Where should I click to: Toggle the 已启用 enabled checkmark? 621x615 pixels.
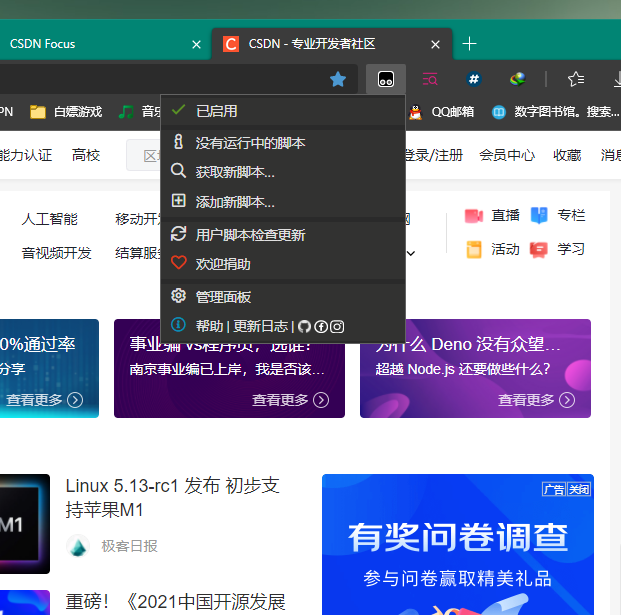(216, 111)
